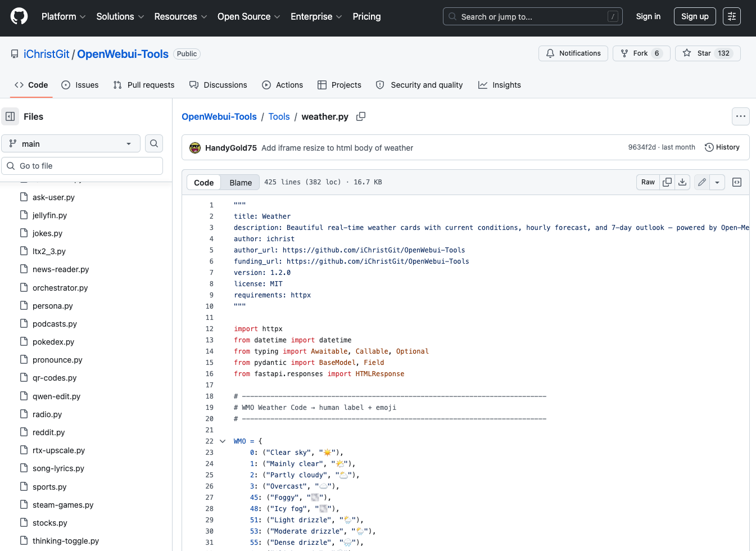Edit this file with the pencil icon
756x551 pixels.
click(x=702, y=182)
